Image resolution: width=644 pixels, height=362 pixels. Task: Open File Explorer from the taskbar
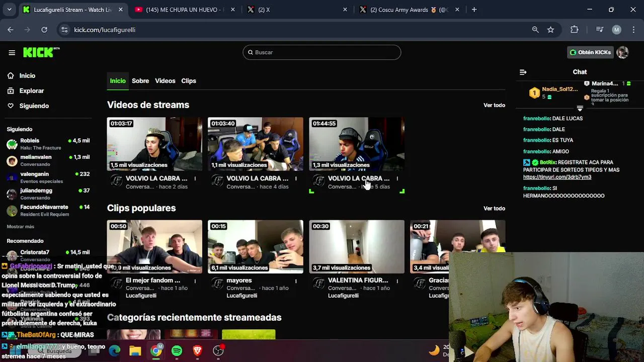tap(135, 350)
